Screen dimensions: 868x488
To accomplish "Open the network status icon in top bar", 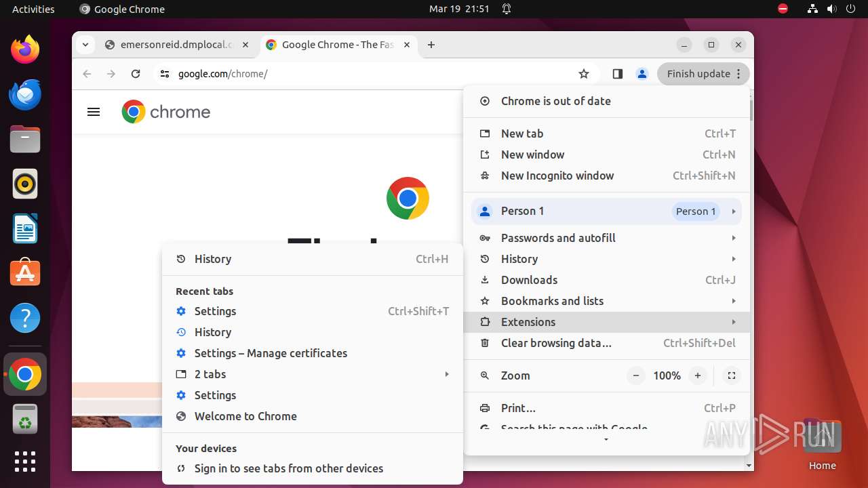I will coord(813,9).
